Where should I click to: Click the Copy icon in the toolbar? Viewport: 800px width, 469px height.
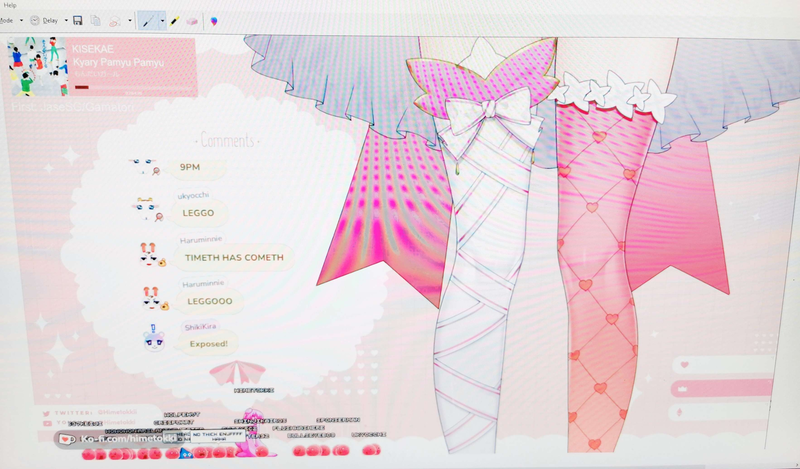click(x=96, y=20)
